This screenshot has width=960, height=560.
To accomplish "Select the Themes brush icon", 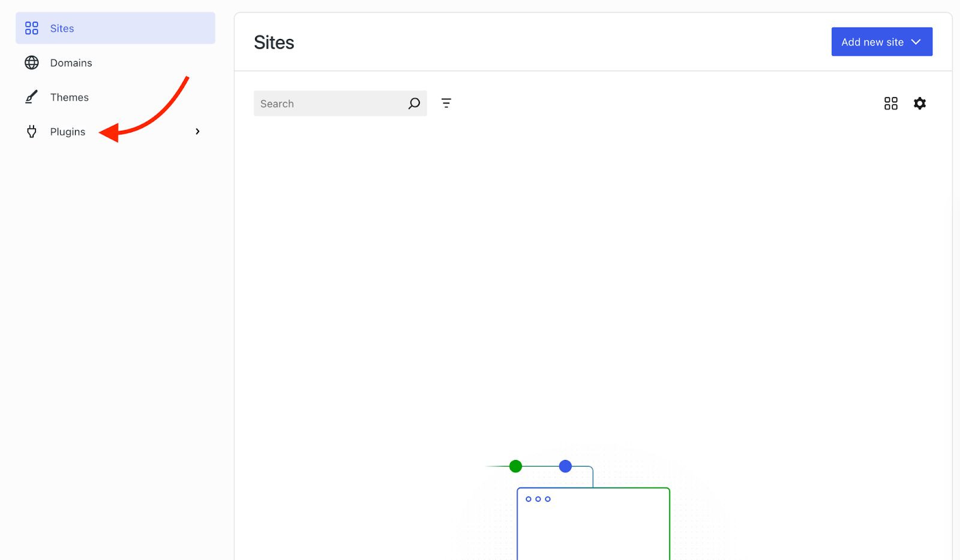I will tap(31, 97).
